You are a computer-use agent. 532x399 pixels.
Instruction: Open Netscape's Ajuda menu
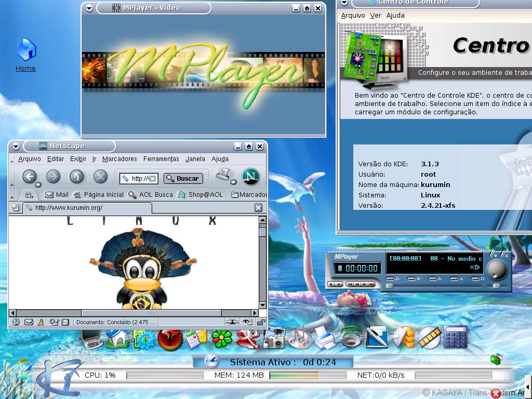[x=220, y=159]
